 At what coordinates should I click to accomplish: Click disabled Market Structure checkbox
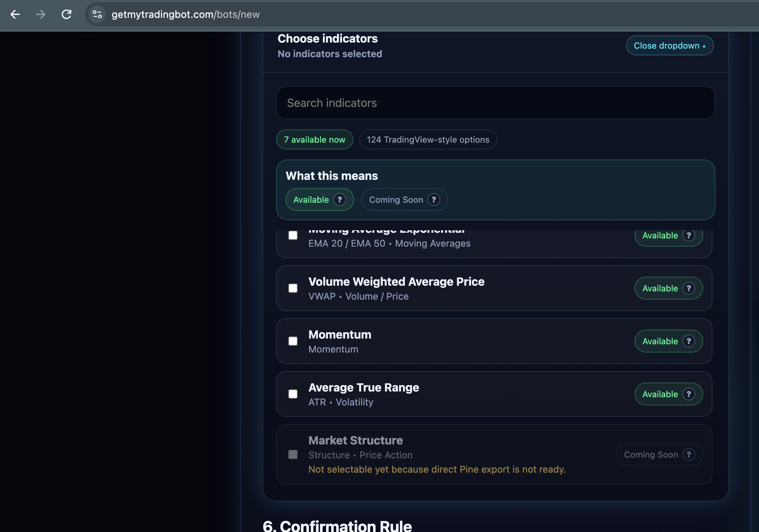click(293, 454)
